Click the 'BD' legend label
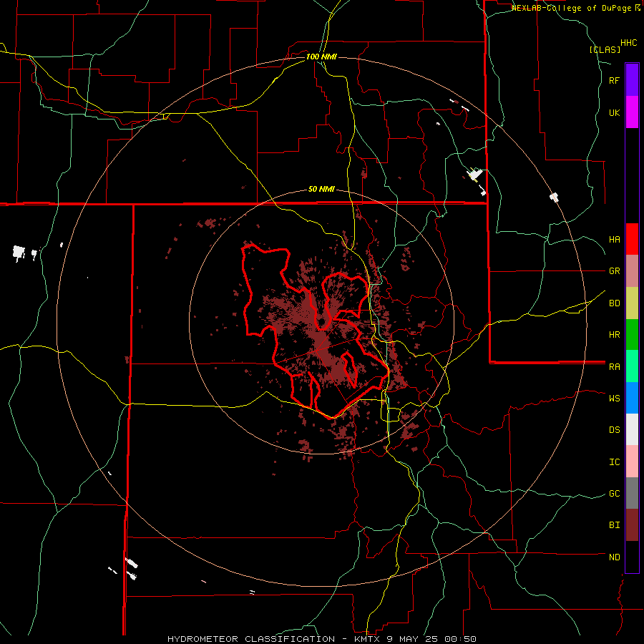The width and height of the screenshot is (644, 644). pos(614,303)
